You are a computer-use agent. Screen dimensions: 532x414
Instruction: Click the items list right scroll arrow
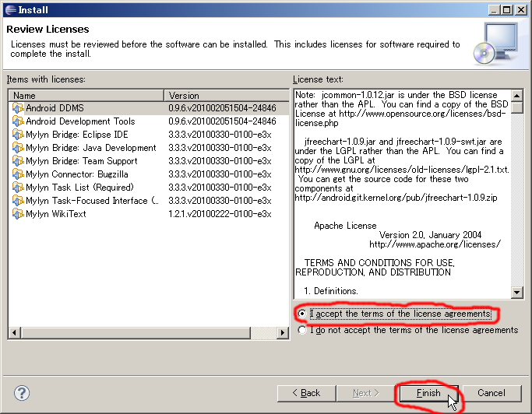point(282,333)
